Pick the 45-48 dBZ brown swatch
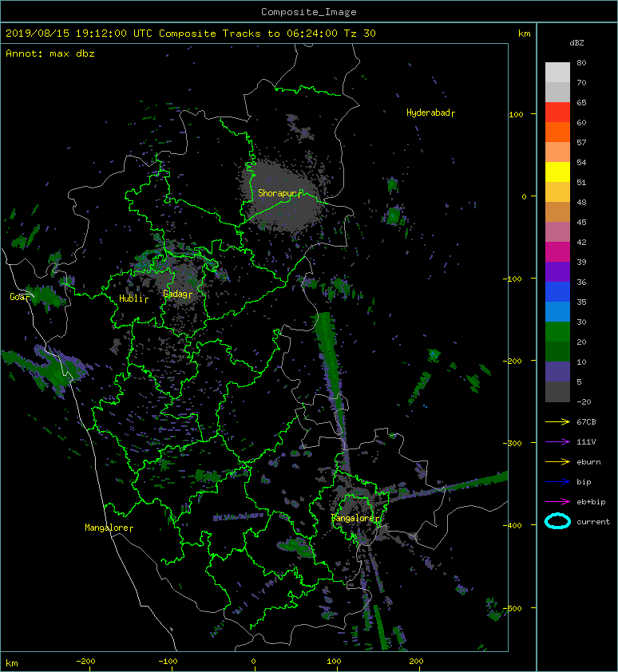618x672 pixels. coord(557,212)
